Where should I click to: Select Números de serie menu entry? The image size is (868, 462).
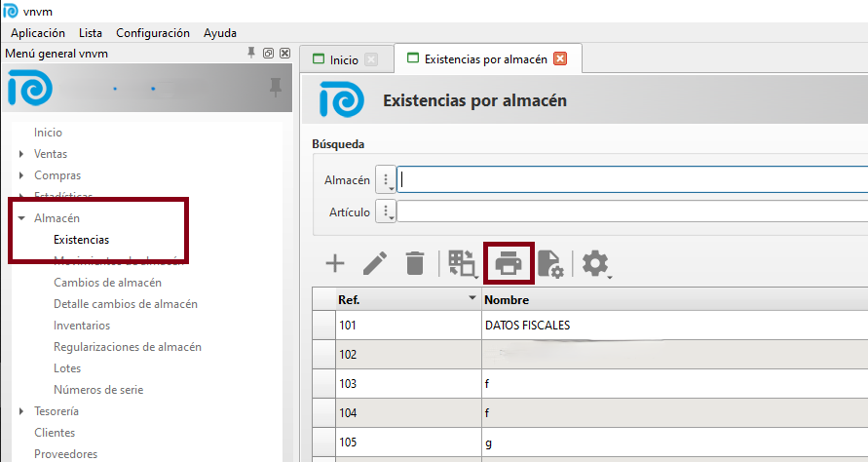point(98,390)
